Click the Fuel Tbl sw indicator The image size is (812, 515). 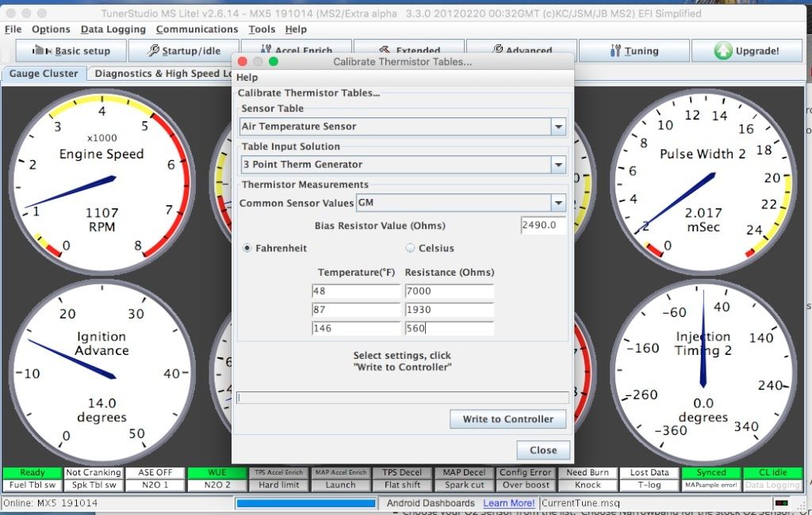(x=32, y=485)
